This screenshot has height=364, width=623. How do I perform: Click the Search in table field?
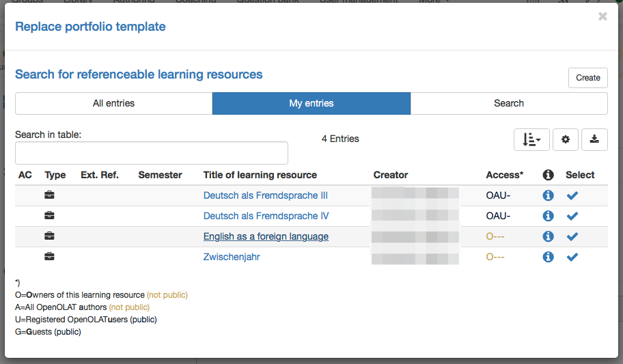[152, 153]
